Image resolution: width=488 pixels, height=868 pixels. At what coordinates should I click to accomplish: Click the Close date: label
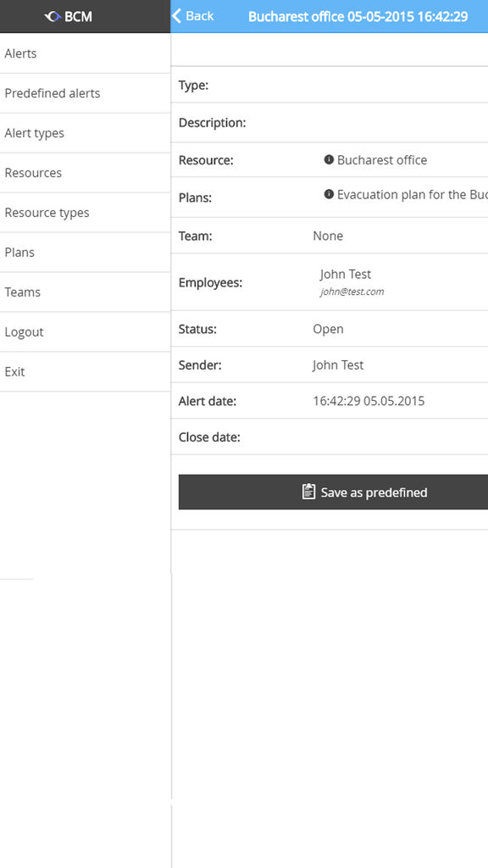(209, 437)
